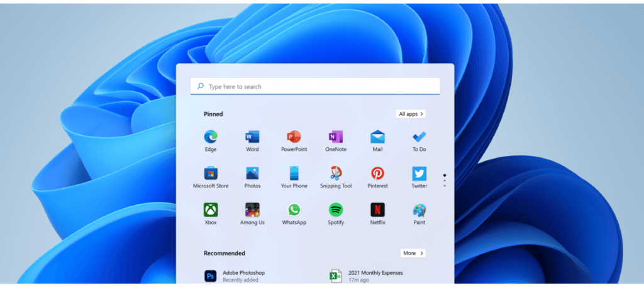The width and height of the screenshot is (644, 288).
Task: Open the All apps list
Action: [x=411, y=114]
